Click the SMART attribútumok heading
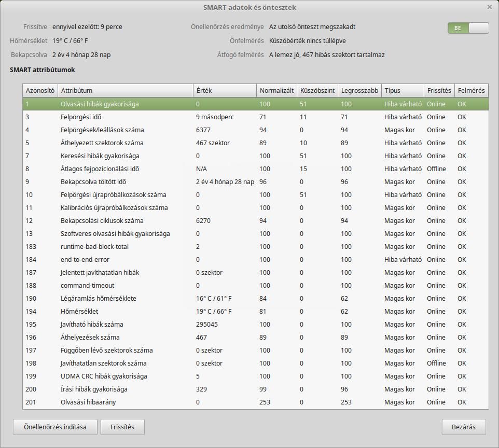 pos(43,69)
